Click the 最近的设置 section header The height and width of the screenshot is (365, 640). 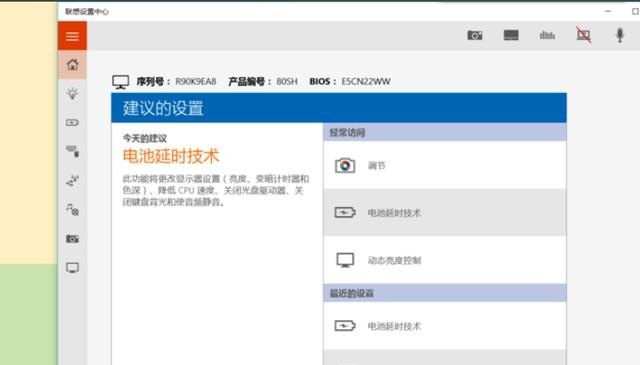(x=445, y=293)
